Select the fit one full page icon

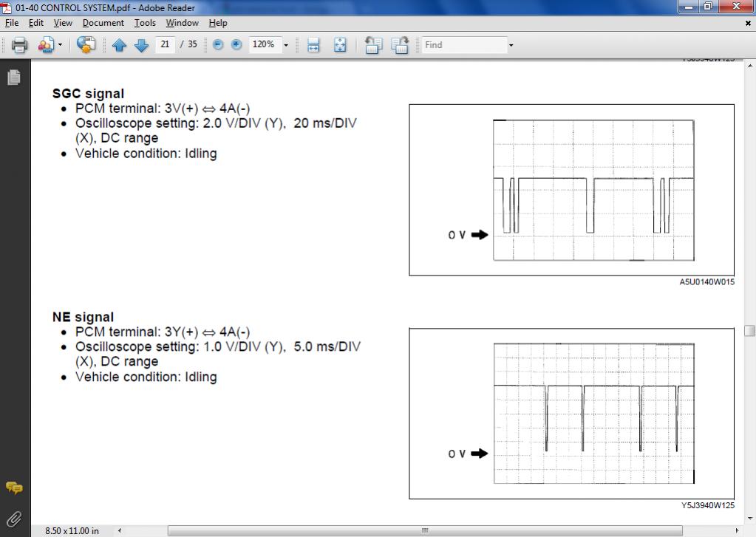pyautogui.click(x=339, y=45)
